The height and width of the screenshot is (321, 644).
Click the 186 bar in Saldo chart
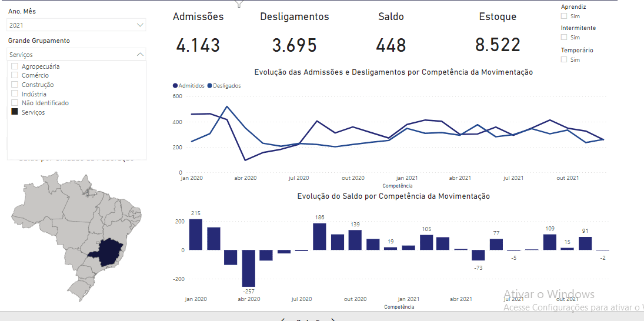(319, 236)
